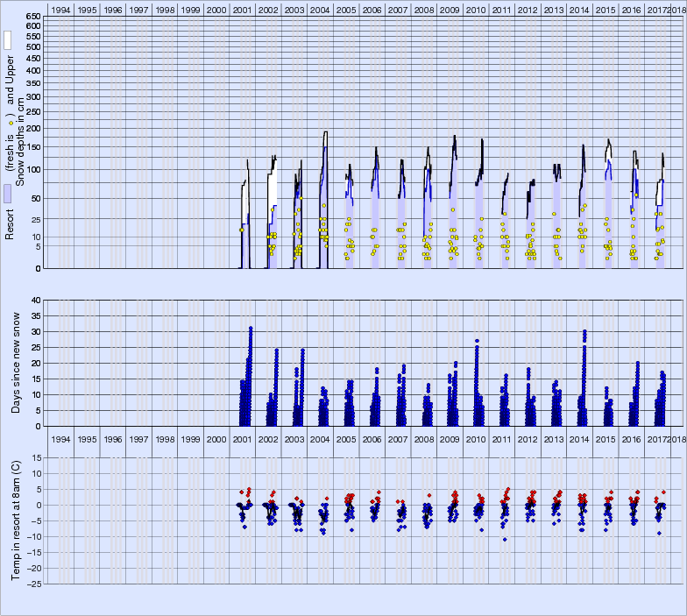
Task: Click the tallest 2014 days-since-snow bar
Action: 584,331
